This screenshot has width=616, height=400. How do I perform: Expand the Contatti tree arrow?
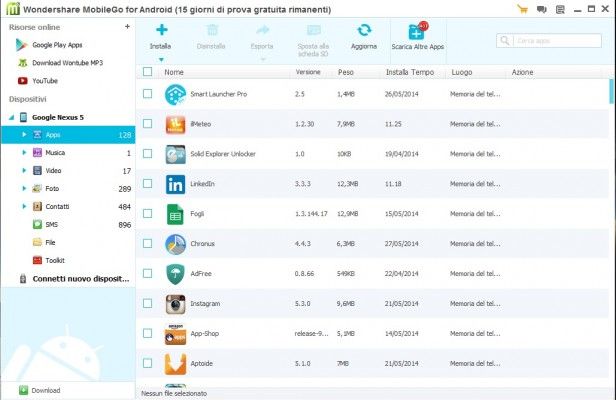point(24,206)
